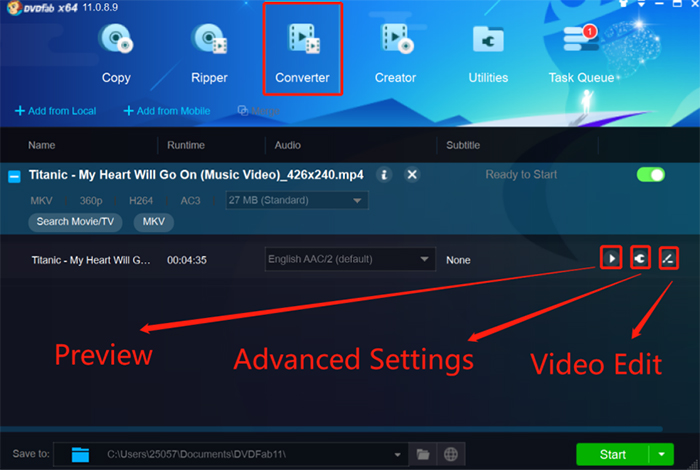Click the 360p resolution label

click(91, 201)
